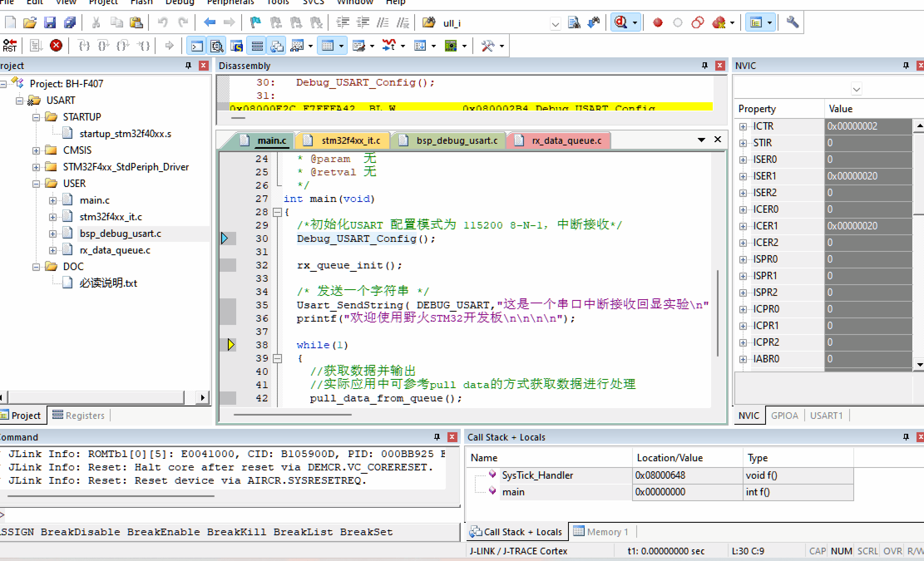
Task: Toggle the Disassembly Window toolbar button
Action: (x=217, y=46)
